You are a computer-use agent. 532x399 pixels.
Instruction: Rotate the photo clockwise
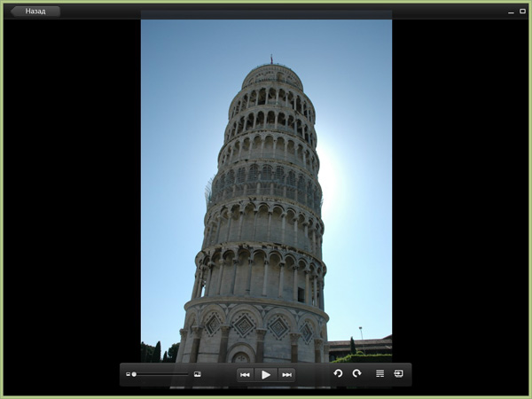click(x=356, y=374)
